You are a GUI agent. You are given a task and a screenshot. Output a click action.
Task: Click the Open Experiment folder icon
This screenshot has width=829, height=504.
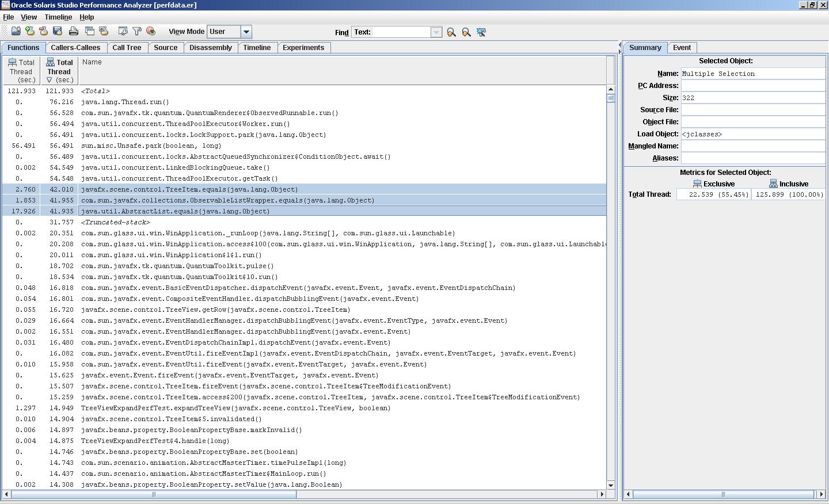(x=16, y=32)
